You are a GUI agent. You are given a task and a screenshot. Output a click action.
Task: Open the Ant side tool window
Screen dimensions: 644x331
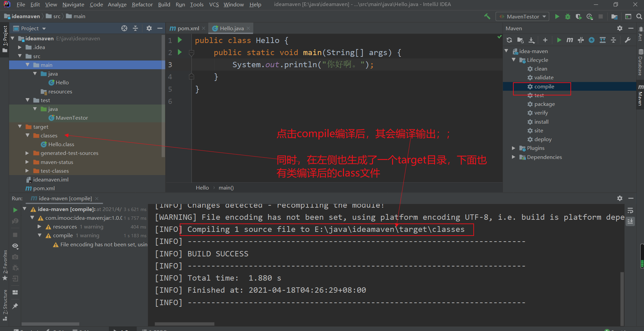pos(640,34)
